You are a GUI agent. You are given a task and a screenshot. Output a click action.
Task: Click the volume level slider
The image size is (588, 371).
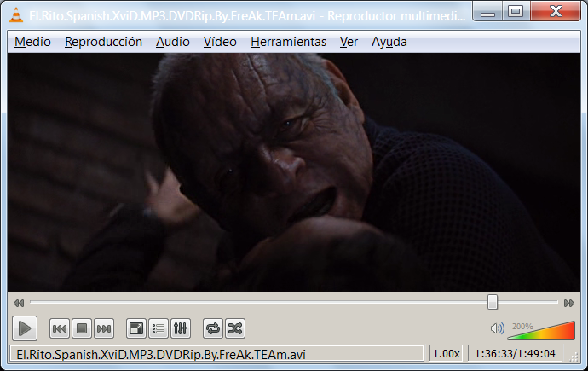[541, 330]
